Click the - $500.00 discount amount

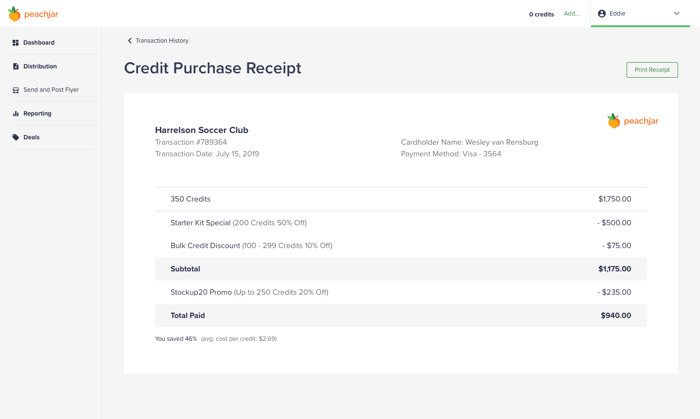614,223
